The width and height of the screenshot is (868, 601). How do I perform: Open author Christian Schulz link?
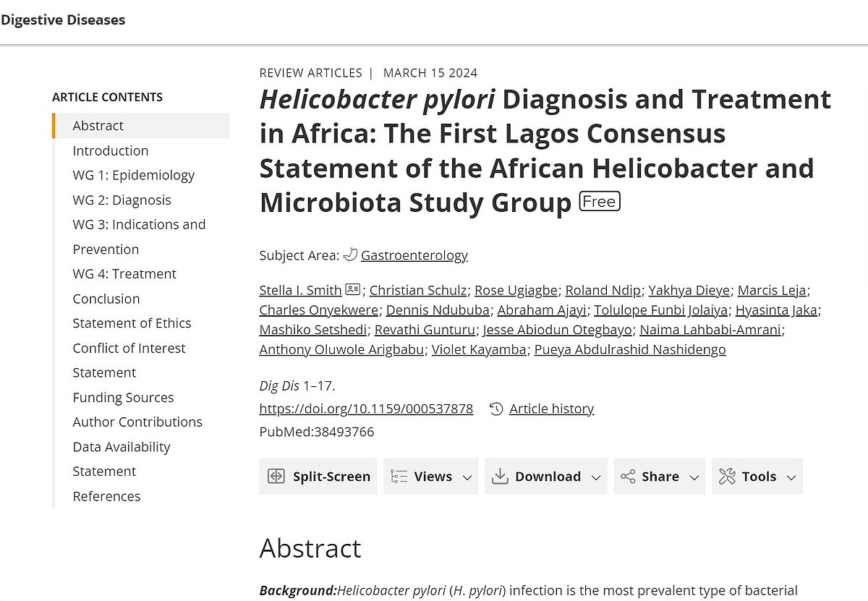pos(418,290)
